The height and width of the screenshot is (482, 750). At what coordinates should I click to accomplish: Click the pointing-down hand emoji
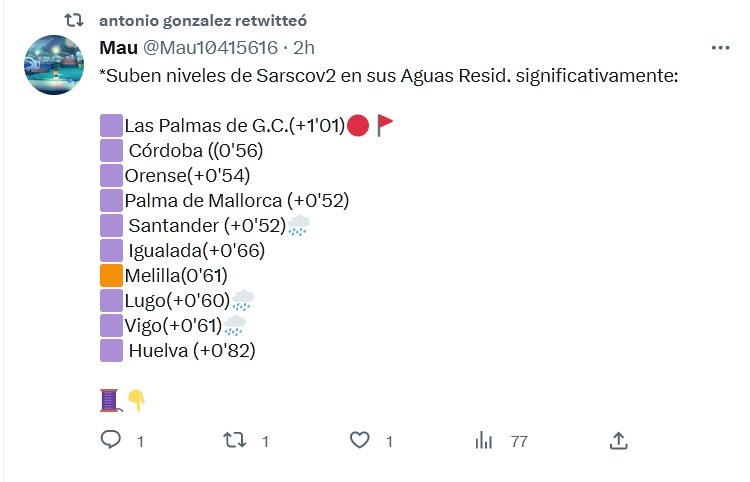tap(136, 400)
